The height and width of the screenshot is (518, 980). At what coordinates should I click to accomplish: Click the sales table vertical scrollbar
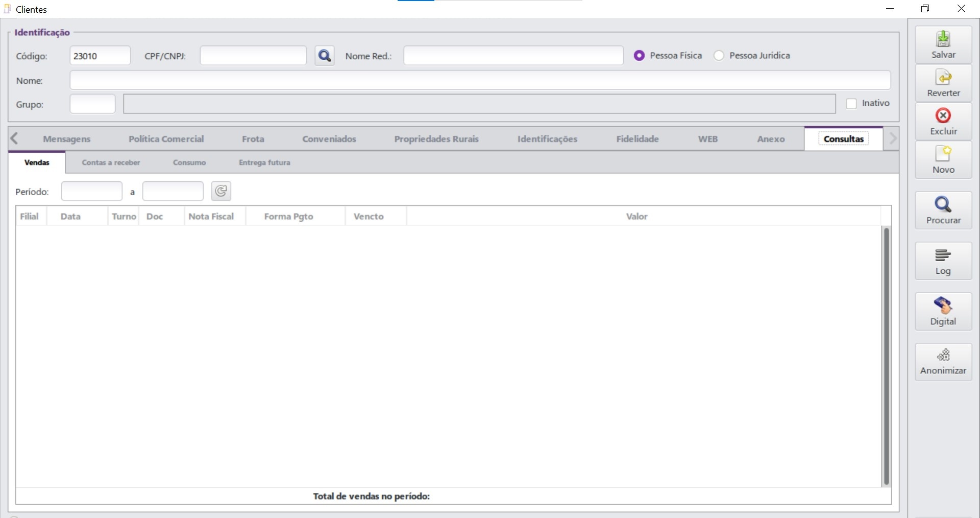tap(887, 356)
